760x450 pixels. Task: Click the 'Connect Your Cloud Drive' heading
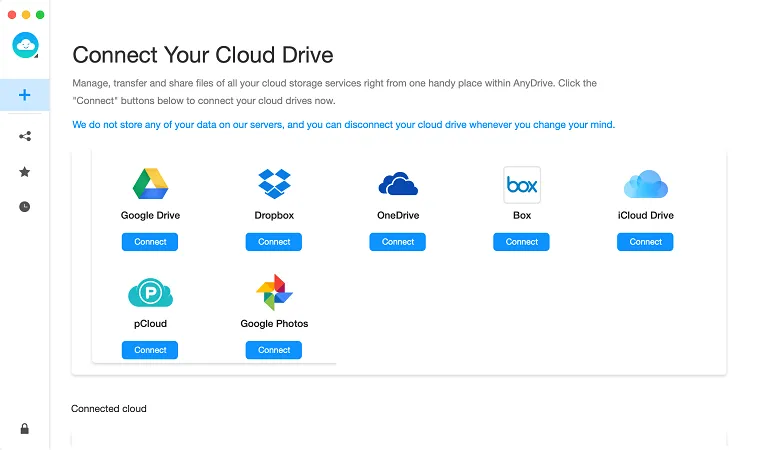tap(203, 55)
